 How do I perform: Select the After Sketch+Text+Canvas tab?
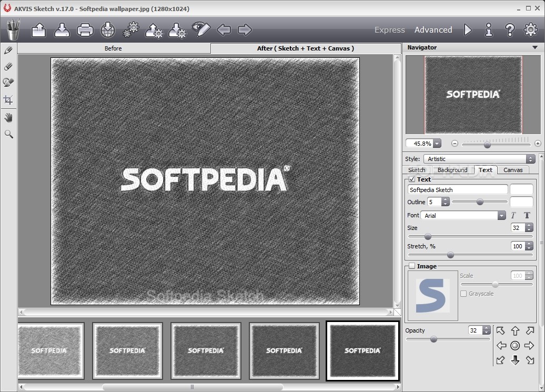[306, 48]
